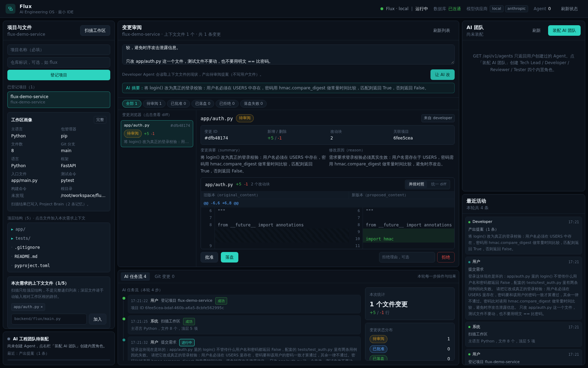The height and width of the screenshot is (368, 588).
Task: Filter changes by 已拒绝 0
Action: point(227,104)
